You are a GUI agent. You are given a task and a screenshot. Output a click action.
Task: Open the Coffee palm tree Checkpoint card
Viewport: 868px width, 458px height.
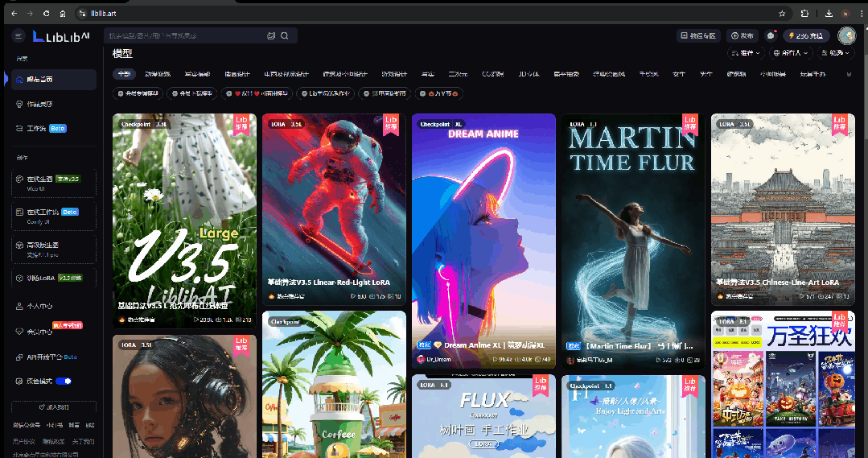coord(334,384)
